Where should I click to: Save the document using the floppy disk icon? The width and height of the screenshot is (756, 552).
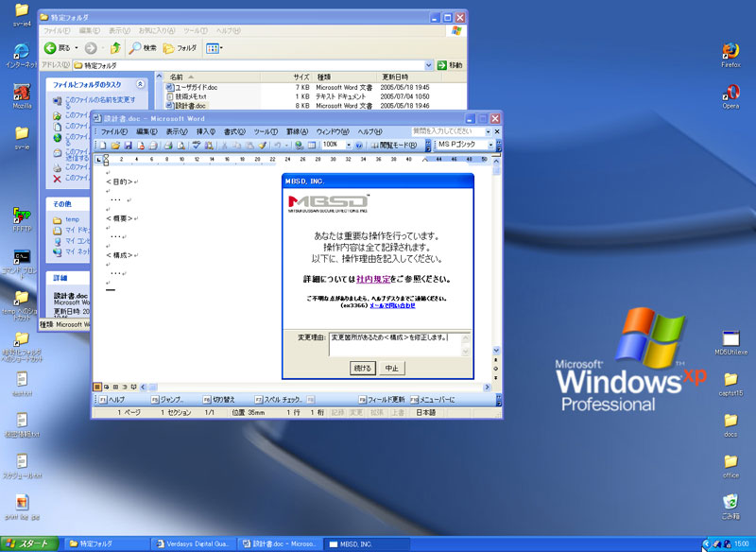pyautogui.click(x=128, y=146)
